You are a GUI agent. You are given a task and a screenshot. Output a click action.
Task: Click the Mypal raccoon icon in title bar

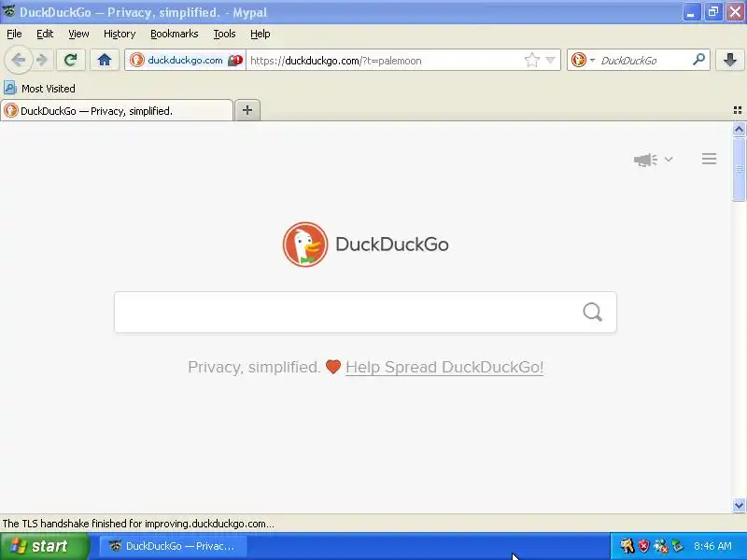pyautogui.click(x=8, y=10)
